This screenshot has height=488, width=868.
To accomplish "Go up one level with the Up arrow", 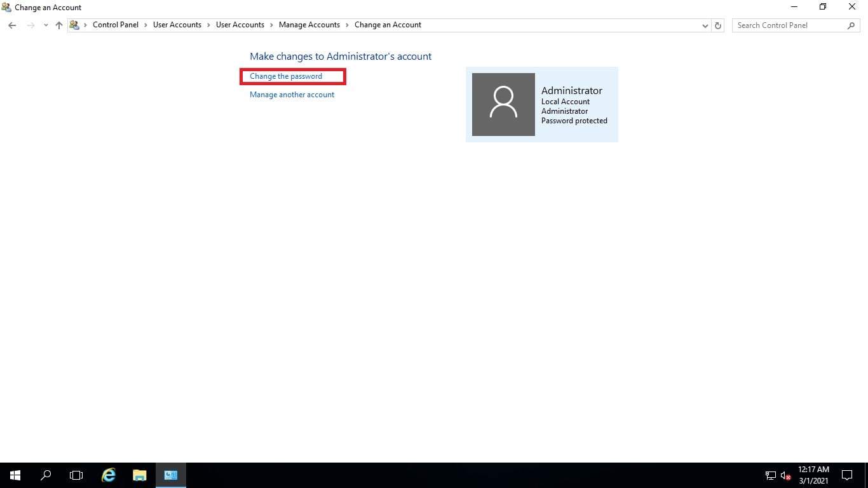I will tap(59, 25).
